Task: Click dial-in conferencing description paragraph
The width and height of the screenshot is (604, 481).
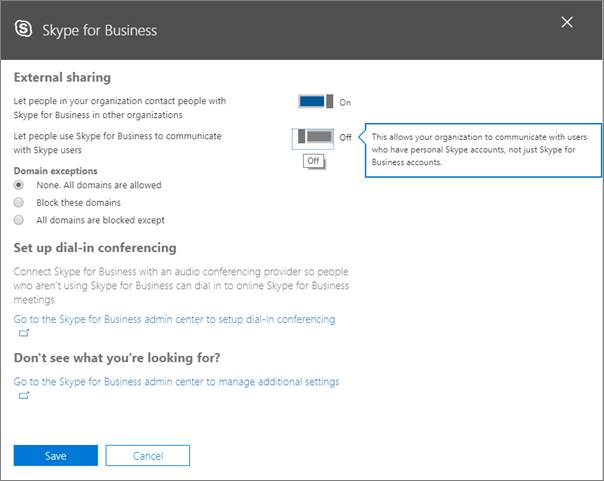Action: coord(181,285)
